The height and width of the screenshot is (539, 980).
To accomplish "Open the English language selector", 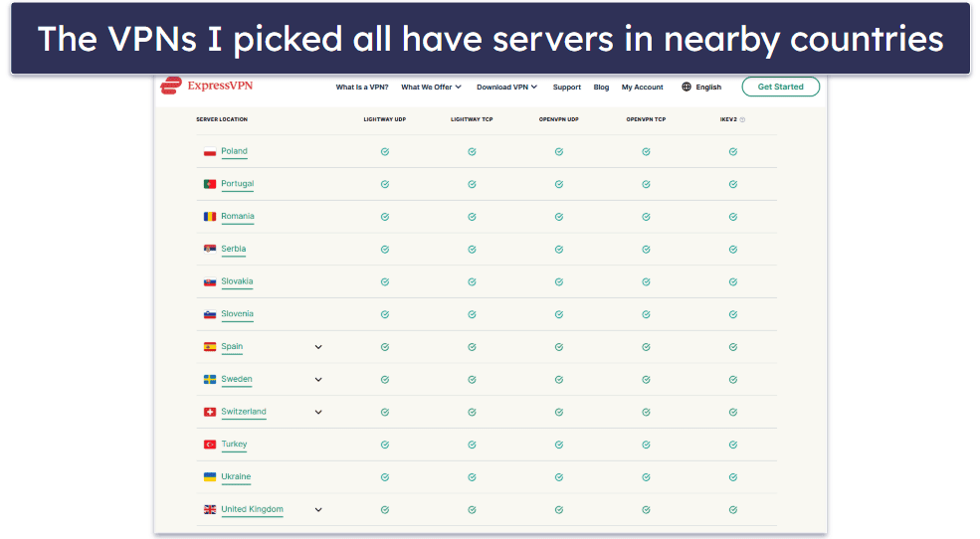I will (x=701, y=87).
